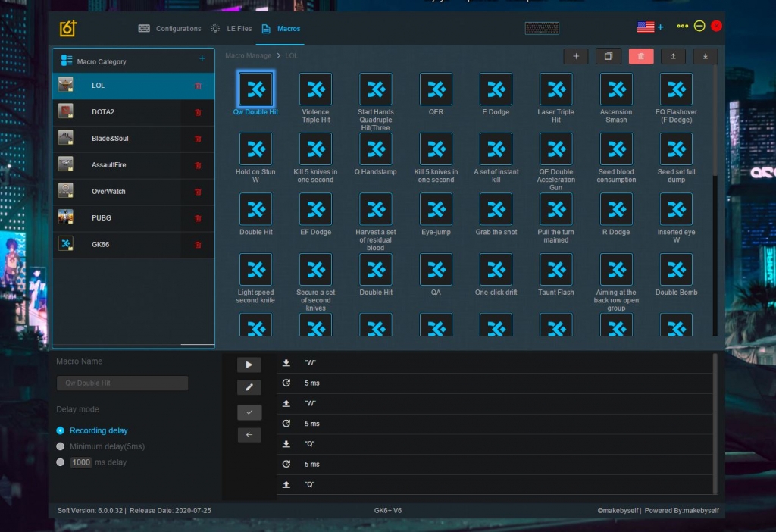Confirm macro changes with the checkmark button
Screen dimensions: 776x532
[249, 412]
